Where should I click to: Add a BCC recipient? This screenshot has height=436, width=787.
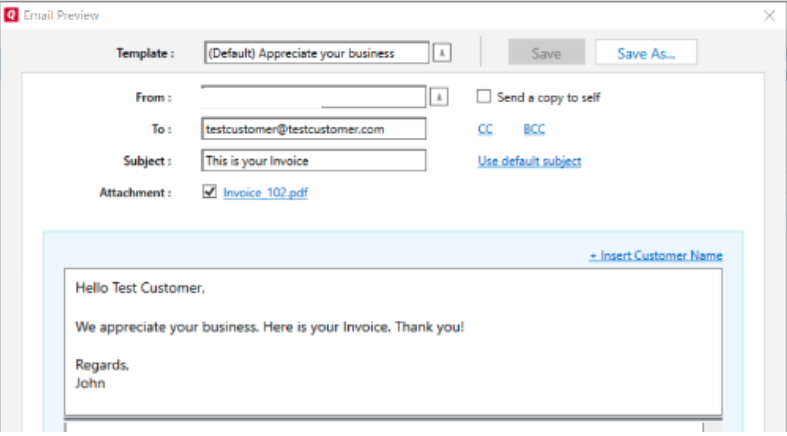point(534,129)
